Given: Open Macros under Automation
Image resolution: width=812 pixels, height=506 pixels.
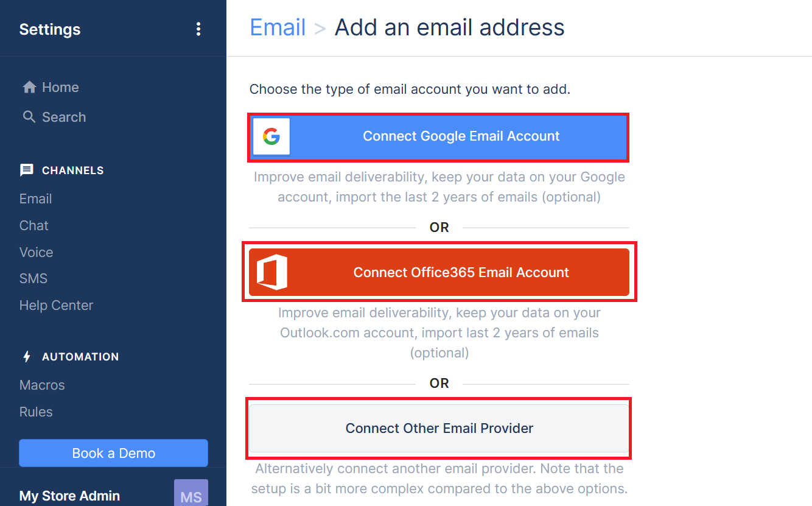Looking at the screenshot, I should [42, 385].
